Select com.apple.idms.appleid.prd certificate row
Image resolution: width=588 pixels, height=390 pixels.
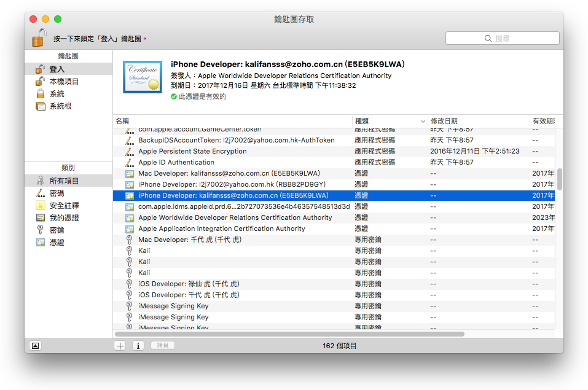334,206
